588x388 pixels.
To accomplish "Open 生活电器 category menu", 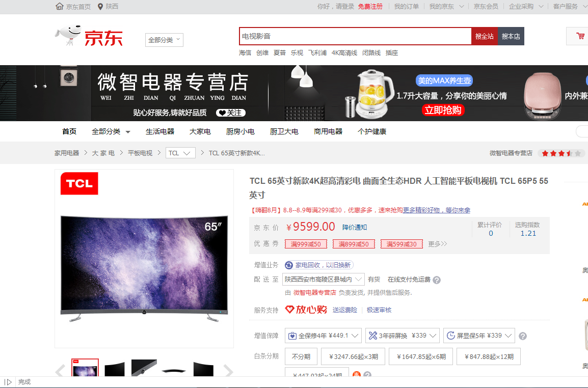I will (x=160, y=131).
